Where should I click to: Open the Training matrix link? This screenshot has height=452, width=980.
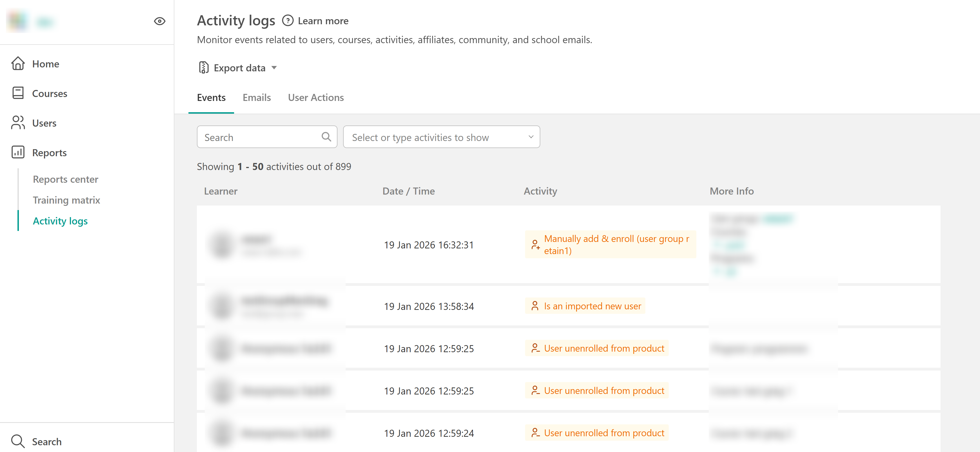pyautogui.click(x=66, y=200)
